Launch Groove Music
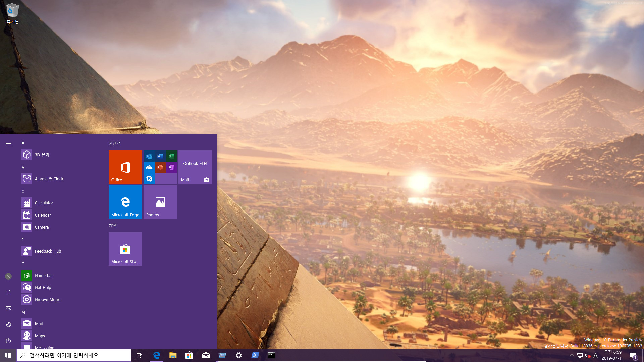644x362 pixels. pyautogui.click(x=60, y=299)
